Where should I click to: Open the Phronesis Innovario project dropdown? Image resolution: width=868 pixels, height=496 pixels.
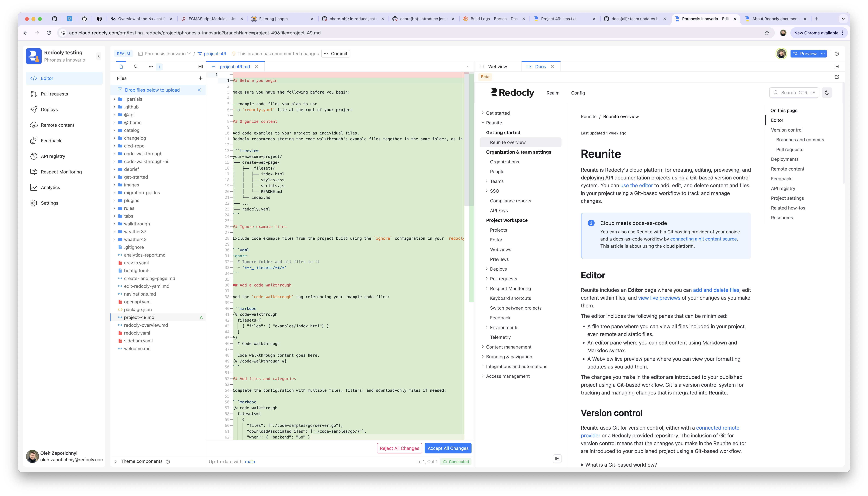coord(164,54)
